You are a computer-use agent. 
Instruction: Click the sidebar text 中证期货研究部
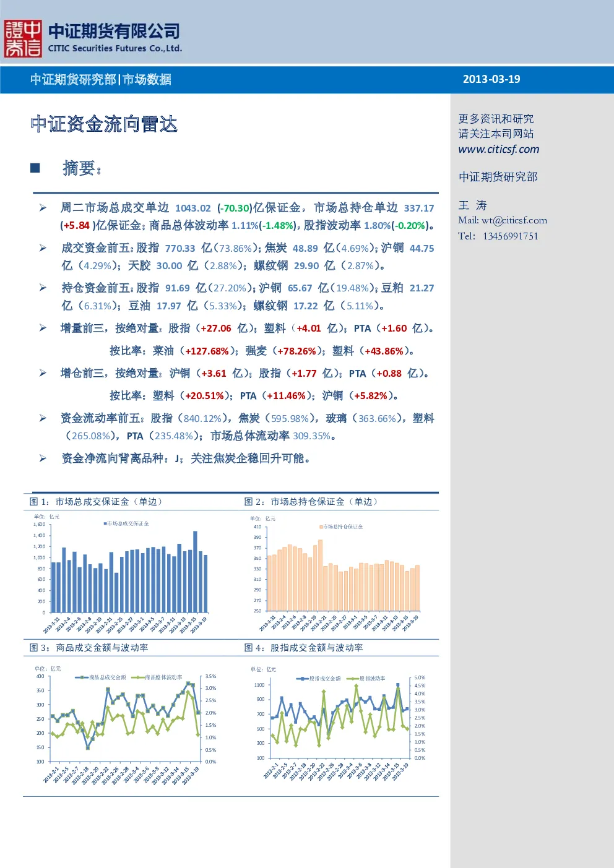coord(498,177)
